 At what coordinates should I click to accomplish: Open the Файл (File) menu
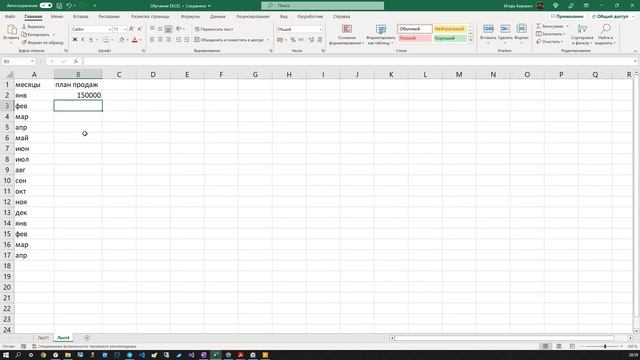pos(10,16)
